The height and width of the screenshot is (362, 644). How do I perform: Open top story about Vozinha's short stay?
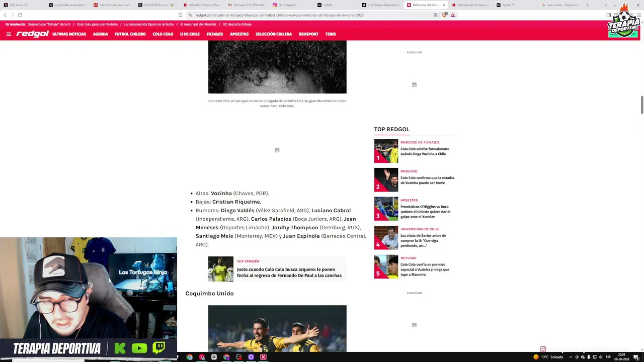[427, 180]
